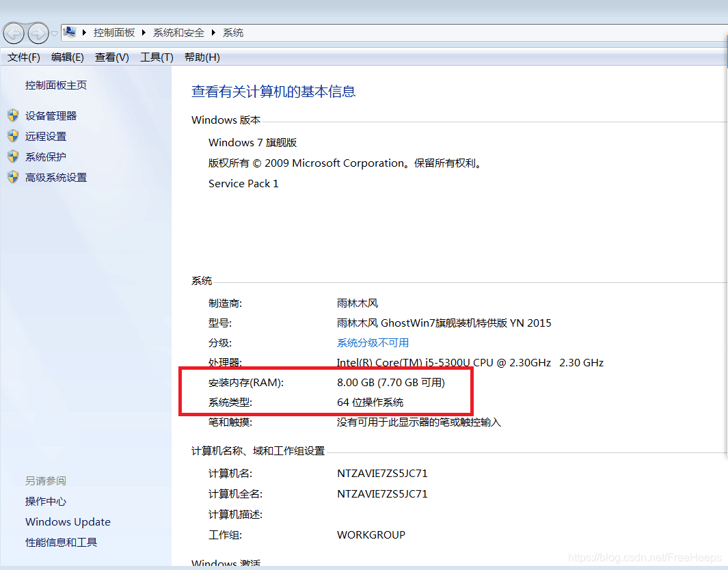This screenshot has height=570, width=728.
Task: Click the 计算机描述: label
Action: [235, 515]
